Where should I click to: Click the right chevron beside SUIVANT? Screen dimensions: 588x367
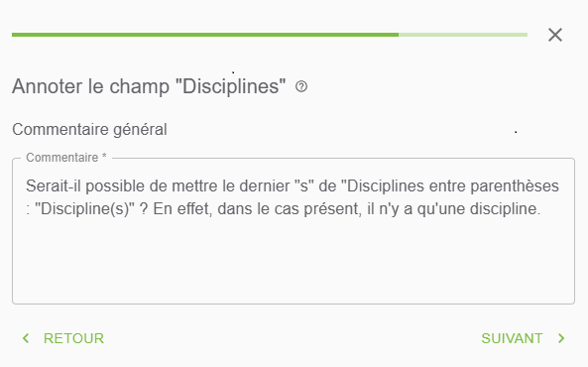tap(561, 338)
